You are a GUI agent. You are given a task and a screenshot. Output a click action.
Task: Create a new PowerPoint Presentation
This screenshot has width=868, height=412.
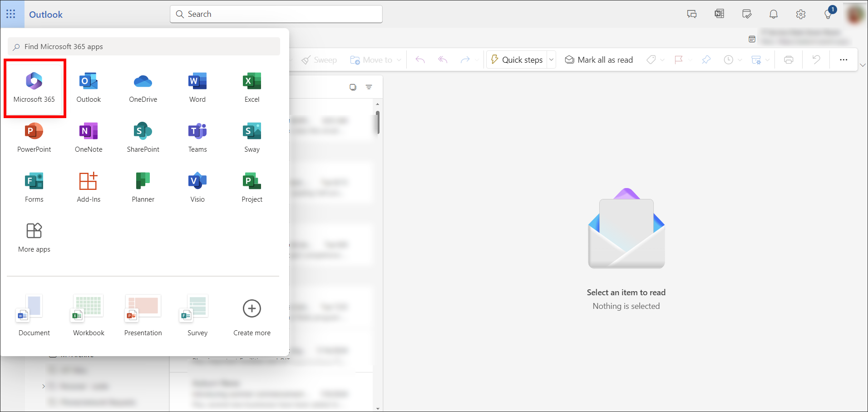[x=143, y=316]
